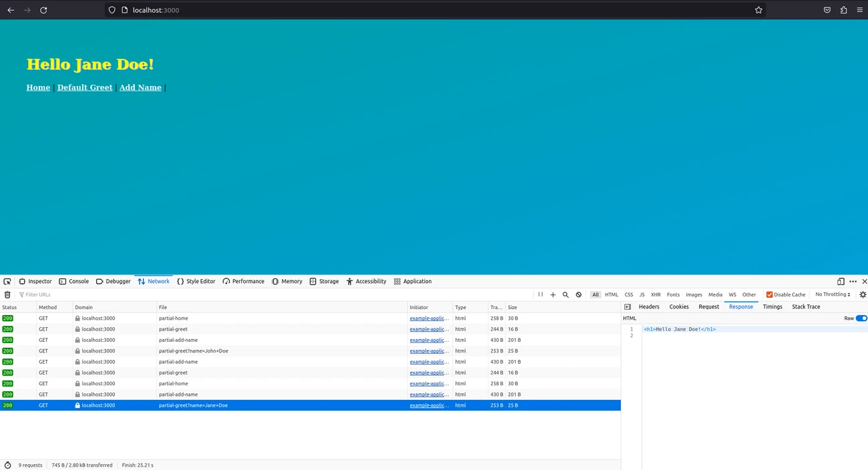Sort requests by the Domain column header
The height and width of the screenshot is (470, 868).
tap(115, 307)
